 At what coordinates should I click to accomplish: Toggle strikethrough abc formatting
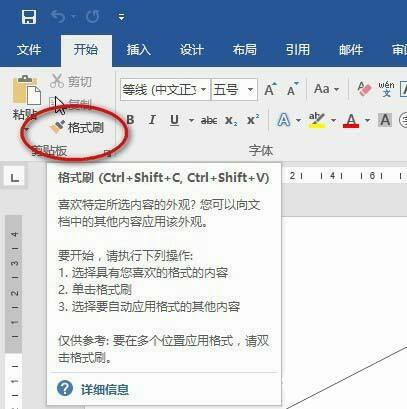pyautogui.click(x=209, y=120)
